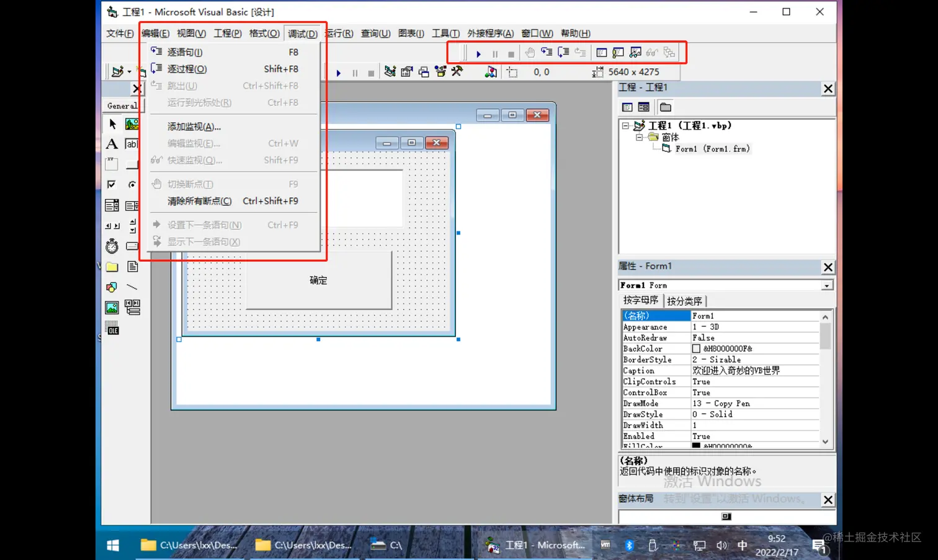The height and width of the screenshot is (560, 938).
Task: Select Form1 (Form1.frm) in project tree
Action: (x=712, y=149)
